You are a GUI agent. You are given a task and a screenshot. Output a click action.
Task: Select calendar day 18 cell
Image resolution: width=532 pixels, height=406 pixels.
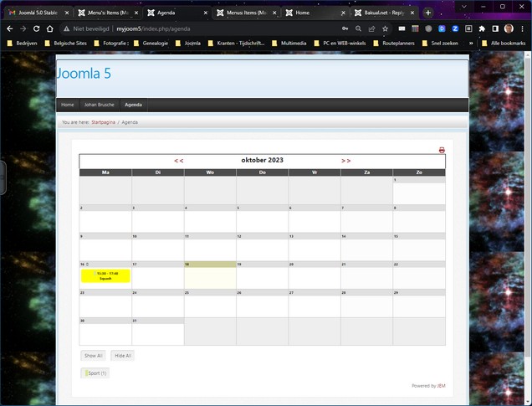[210, 275]
